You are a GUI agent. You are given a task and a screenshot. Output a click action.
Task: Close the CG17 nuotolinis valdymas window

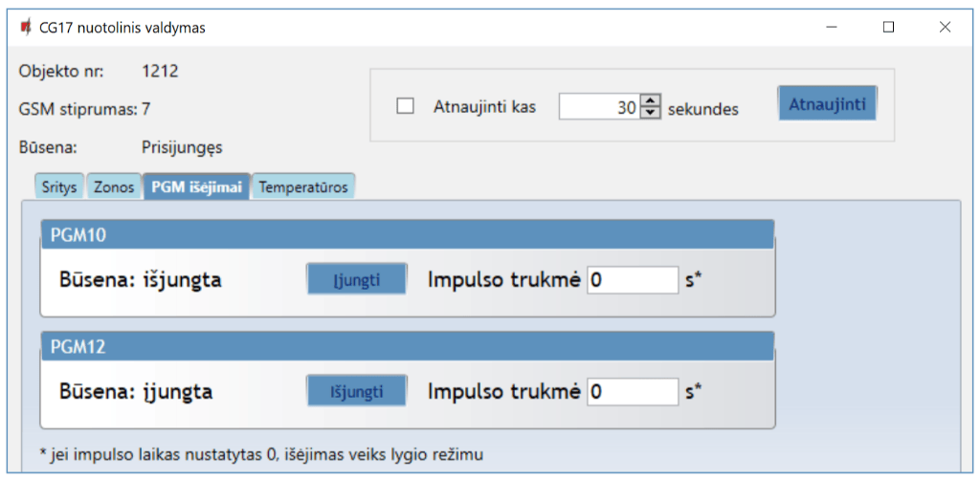[945, 28]
